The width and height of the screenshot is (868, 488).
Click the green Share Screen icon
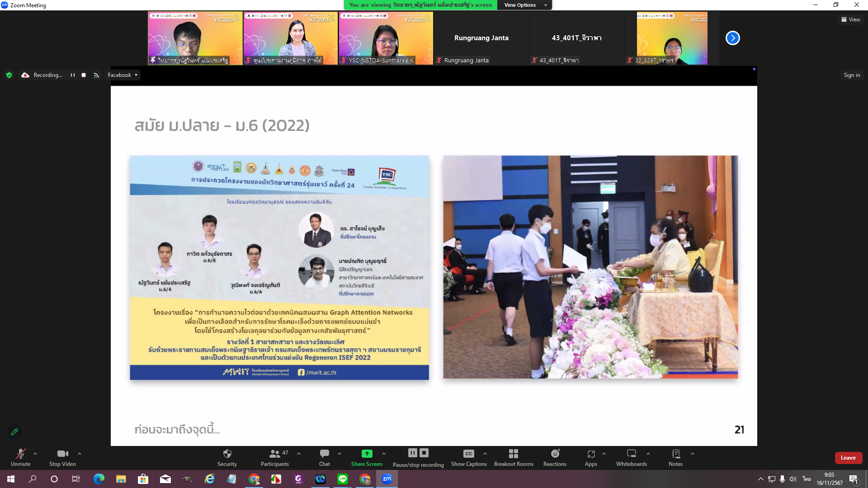pyautogui.click(x=367, y=454)
